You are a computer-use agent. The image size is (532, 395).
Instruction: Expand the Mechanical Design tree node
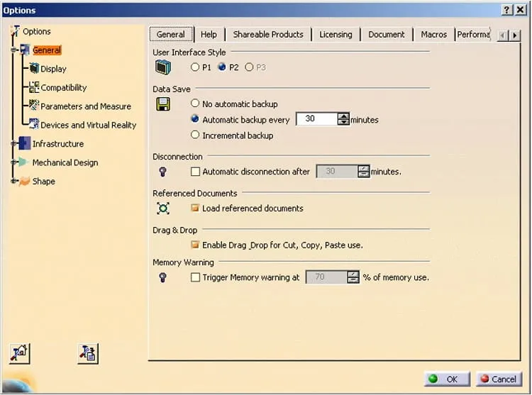tap(13, 162)
